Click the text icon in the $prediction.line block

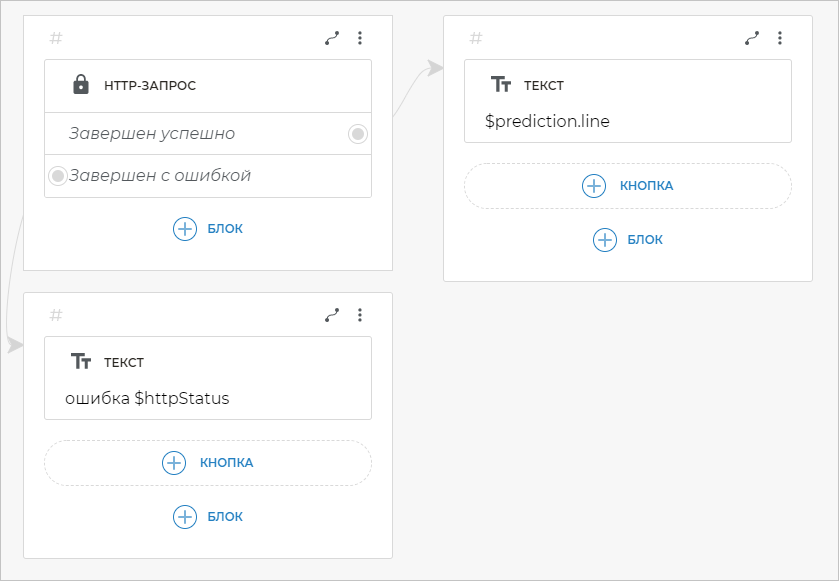501,85
